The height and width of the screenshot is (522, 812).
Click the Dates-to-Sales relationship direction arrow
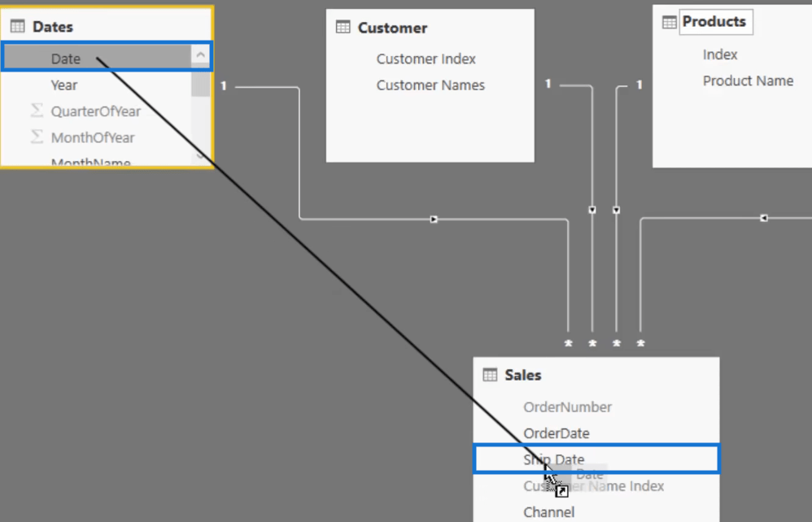tap(434, 220)
